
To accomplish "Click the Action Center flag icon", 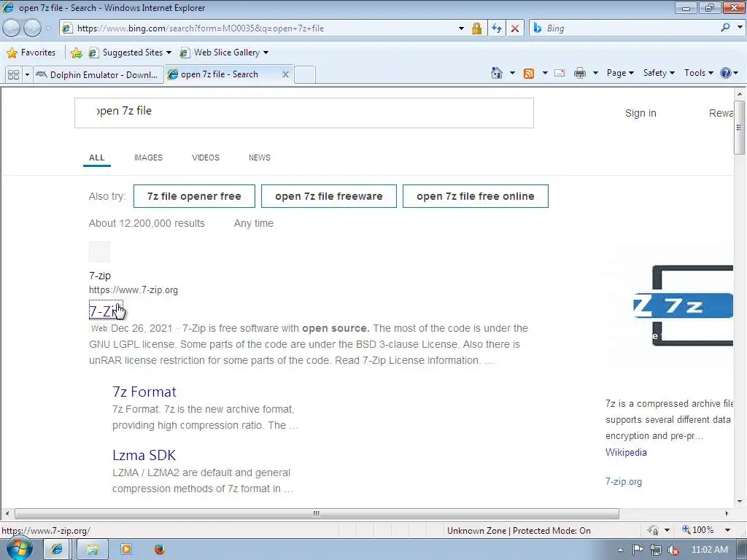I will (x=638, y=550).
